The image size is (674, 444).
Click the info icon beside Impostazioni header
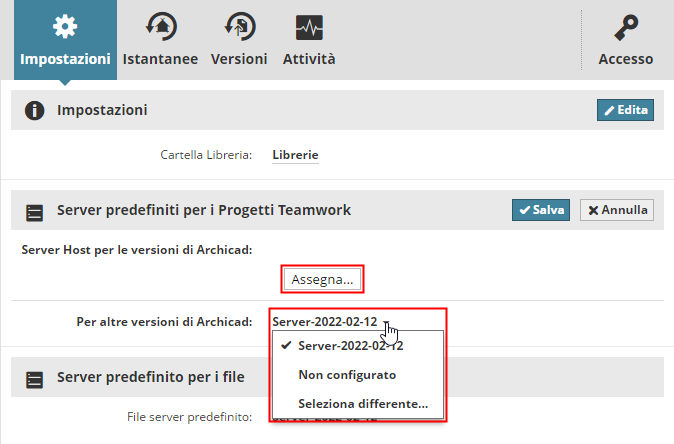point(34,110)
